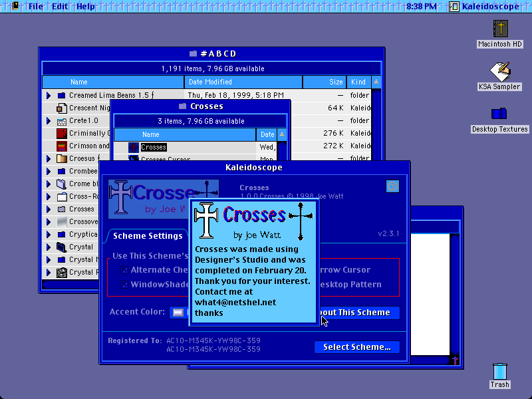The width and height of the screenshot is (532, 399).
Task: Click the Kaleidoscope application menu icon
Action: pos(454,6)
